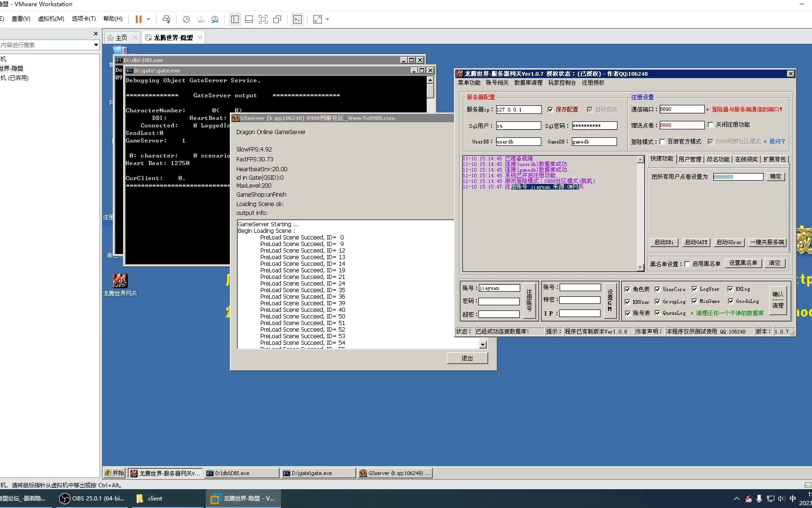The height and width of the screenshot is (508, 812).
Task: Open dropdown beside the stretch display icon
Action: [328, 19]
